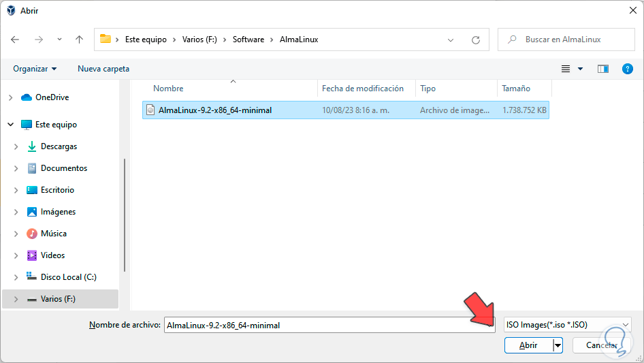Expand the Escritorio node
The height and width of the screenshot is (363, 644).
point(16,190)
